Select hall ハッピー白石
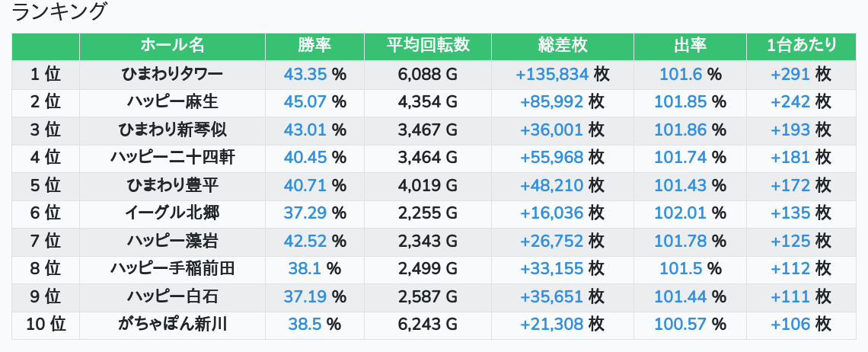The width and height of the screenshot is (868, 352). point(172,297)
